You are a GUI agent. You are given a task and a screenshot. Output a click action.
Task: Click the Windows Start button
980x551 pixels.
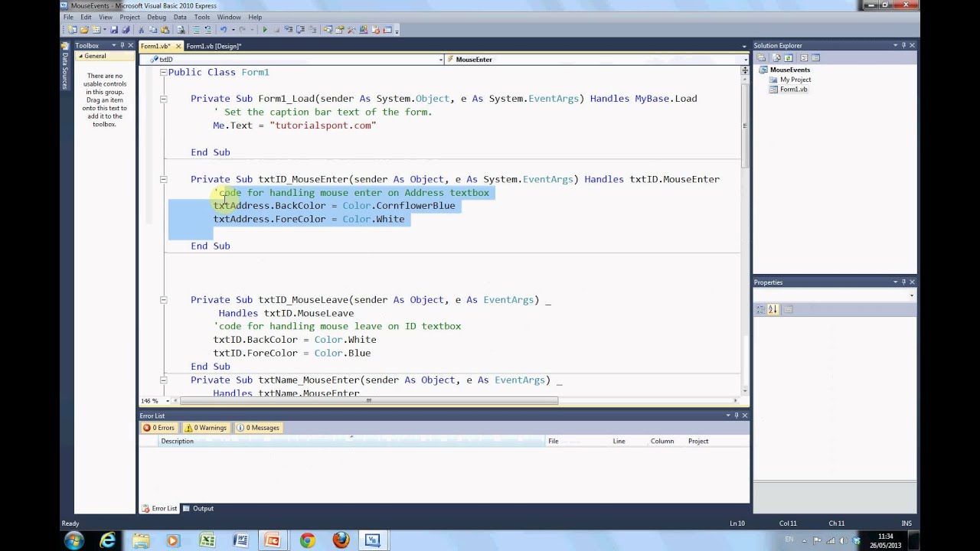(x=74, y=540)
